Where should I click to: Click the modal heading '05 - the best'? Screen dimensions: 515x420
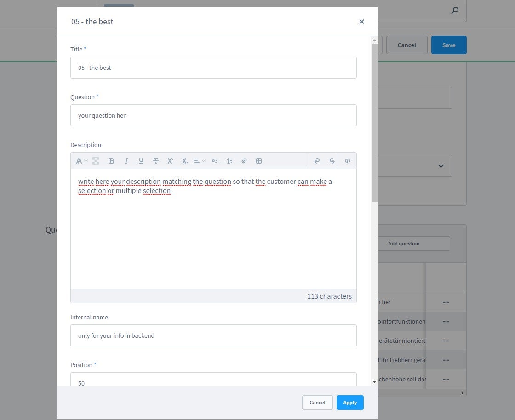pos(92,22)
